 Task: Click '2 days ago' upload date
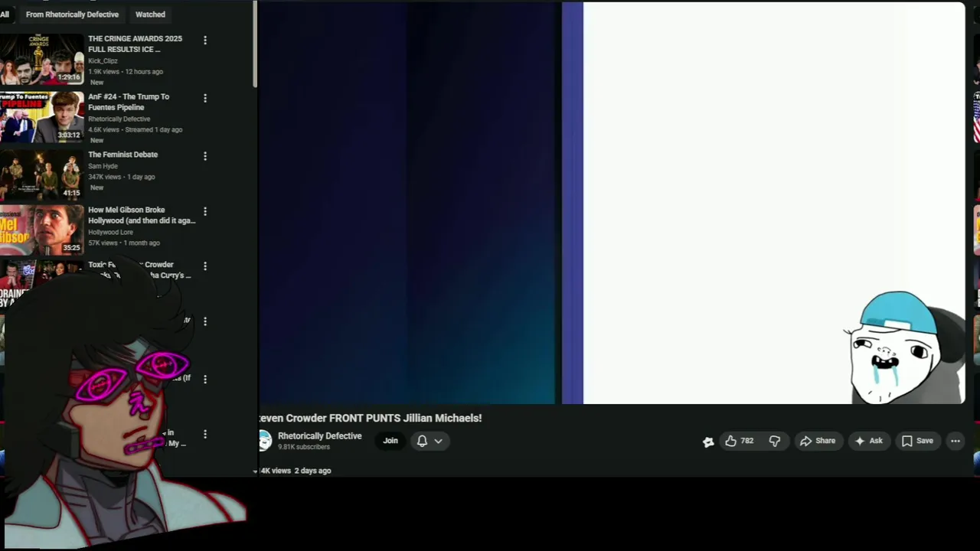312,471
